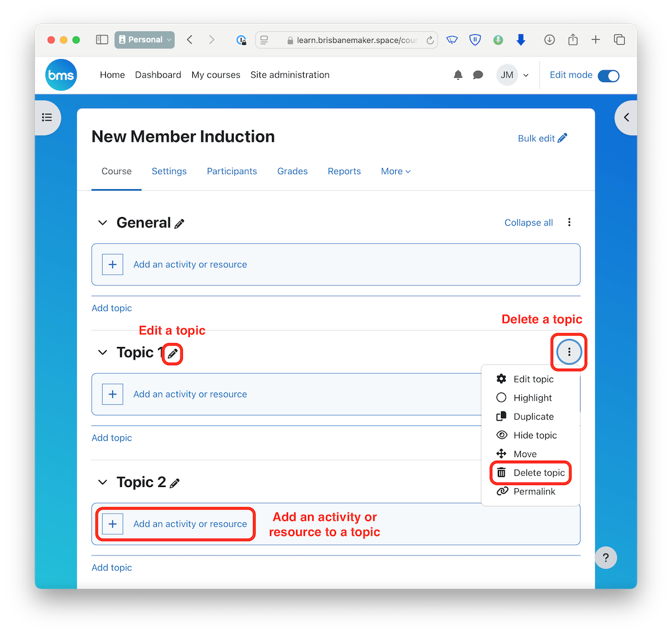Select Delete topic from the menu

539,473
